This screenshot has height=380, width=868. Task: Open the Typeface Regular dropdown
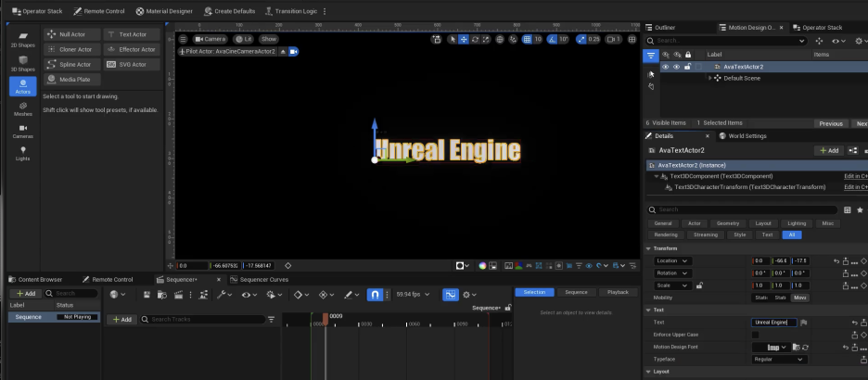[778, 360]
